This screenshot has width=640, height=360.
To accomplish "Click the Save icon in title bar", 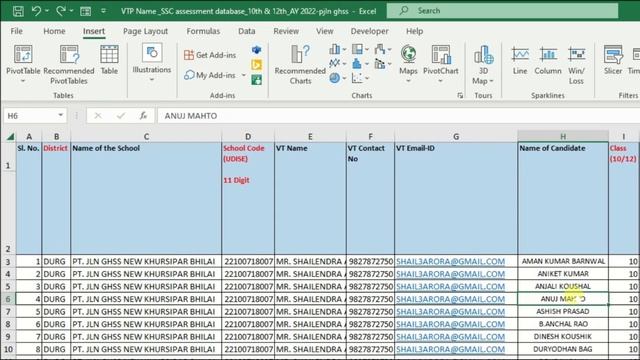I will 18,11.
